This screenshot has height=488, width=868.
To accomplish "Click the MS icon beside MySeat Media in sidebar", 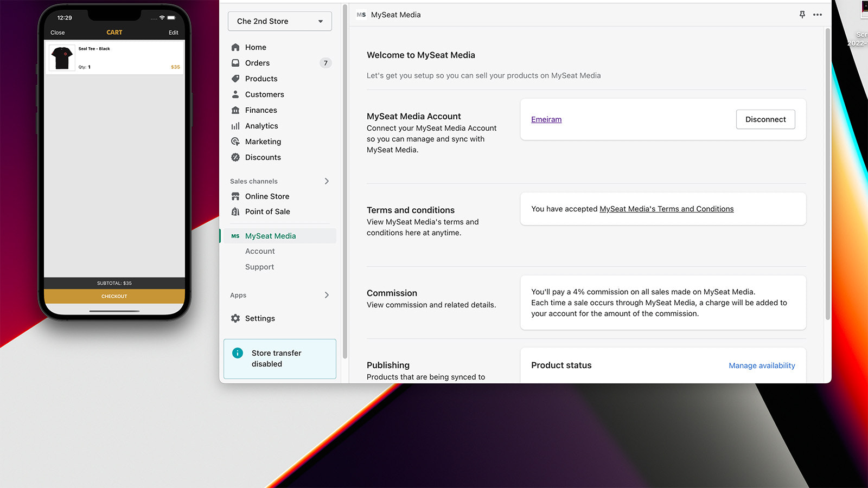I will 235,236.
